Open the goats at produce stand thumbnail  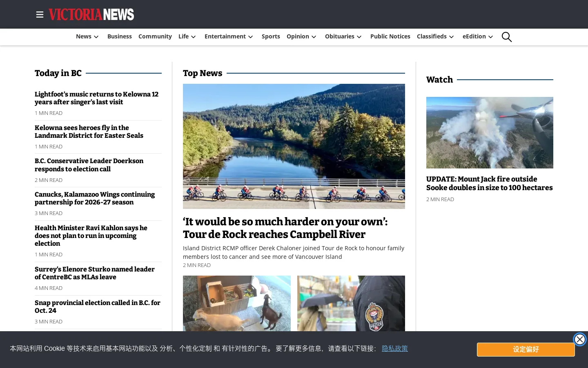pos(237,303)
